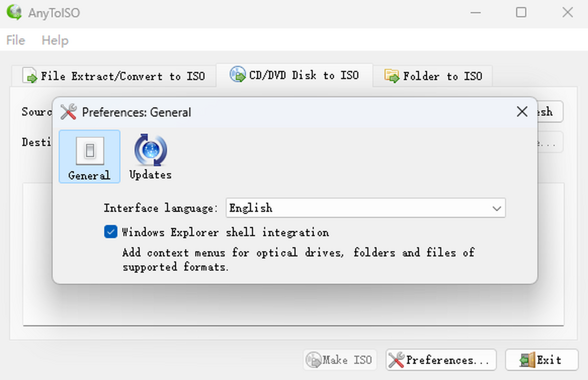Close the Preferences dialog
588x380 pixels.
[x=522, y=112]
